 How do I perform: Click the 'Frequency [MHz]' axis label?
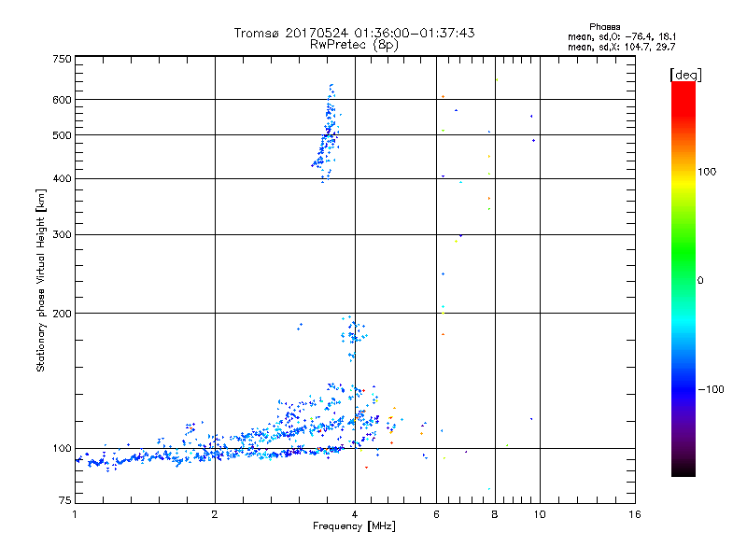tap(354, 526)
